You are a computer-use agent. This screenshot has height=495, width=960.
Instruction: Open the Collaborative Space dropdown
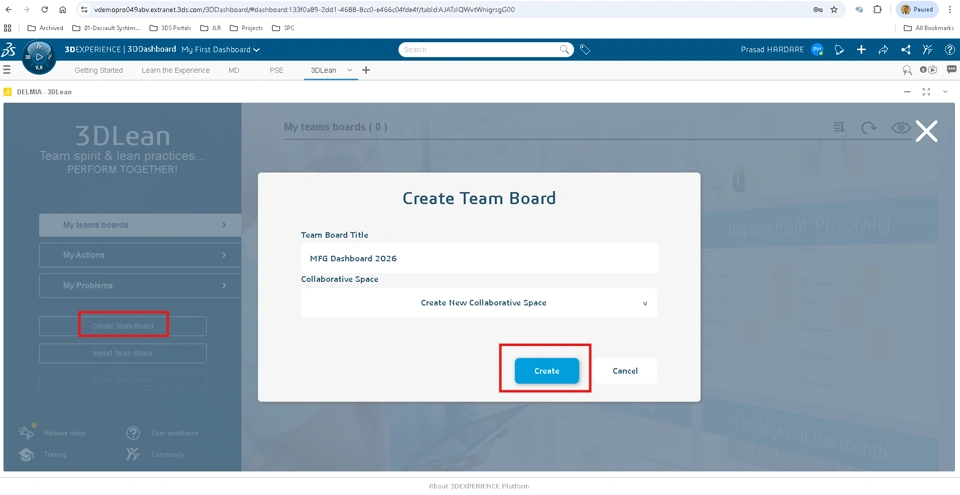click(x=479, y=303)
